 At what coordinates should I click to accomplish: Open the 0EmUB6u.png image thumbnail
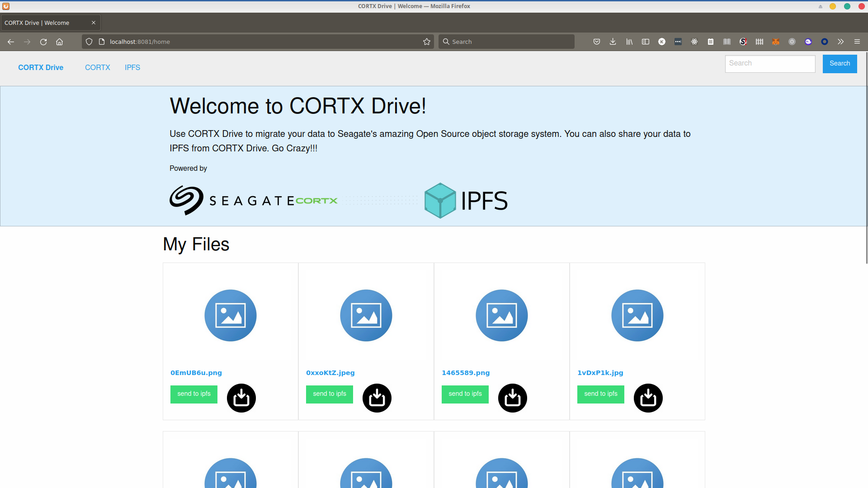230,315
